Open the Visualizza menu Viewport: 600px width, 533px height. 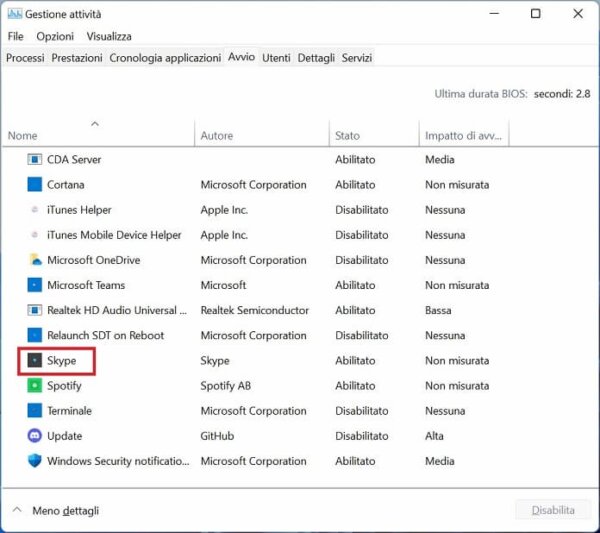[109, 36]
